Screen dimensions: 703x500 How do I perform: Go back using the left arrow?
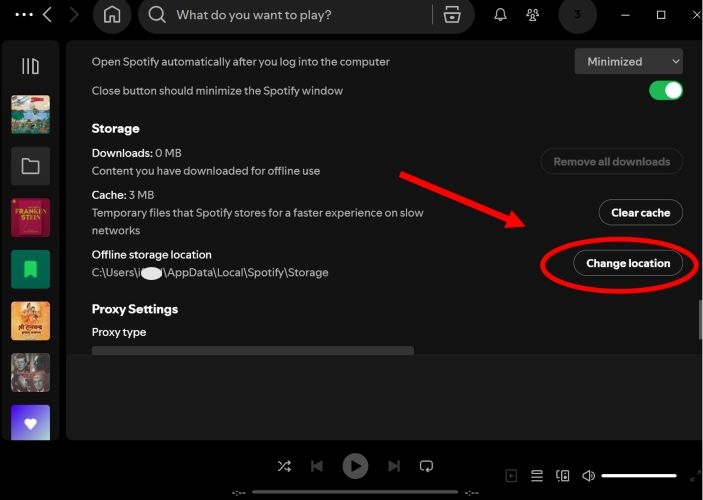[x=47, y=15]
